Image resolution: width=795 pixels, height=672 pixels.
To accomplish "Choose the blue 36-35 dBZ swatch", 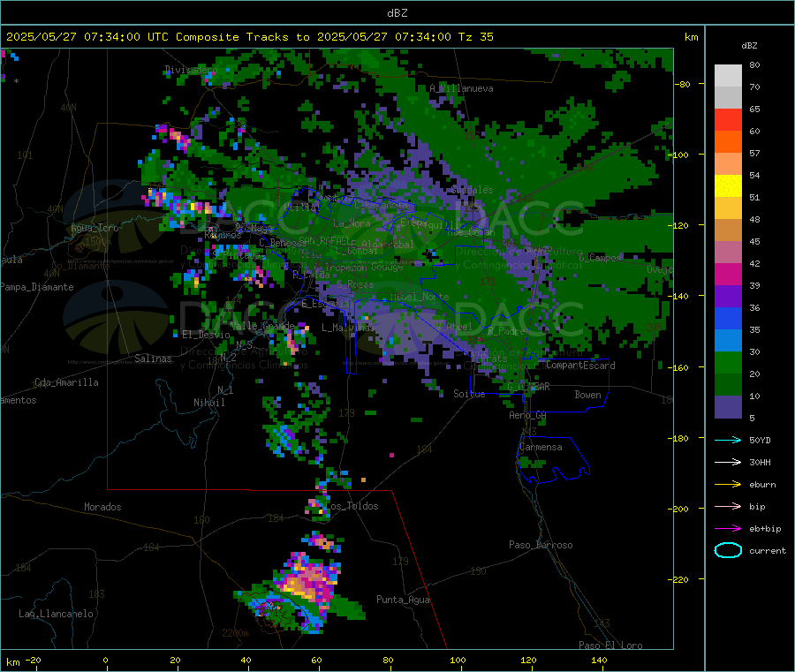I will point(728,319).
